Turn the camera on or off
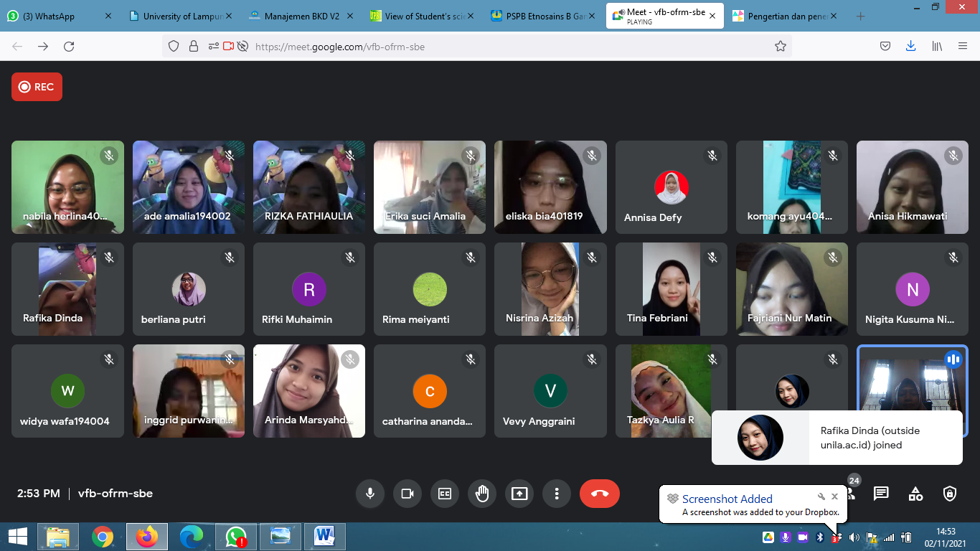The image size is (980, 551). pos(407,494)
